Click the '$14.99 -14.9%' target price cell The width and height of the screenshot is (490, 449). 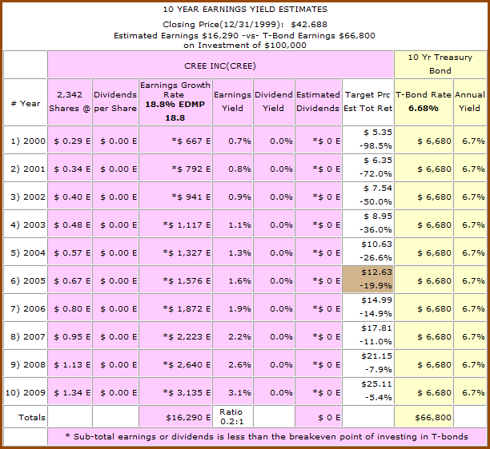pos(368,308)
